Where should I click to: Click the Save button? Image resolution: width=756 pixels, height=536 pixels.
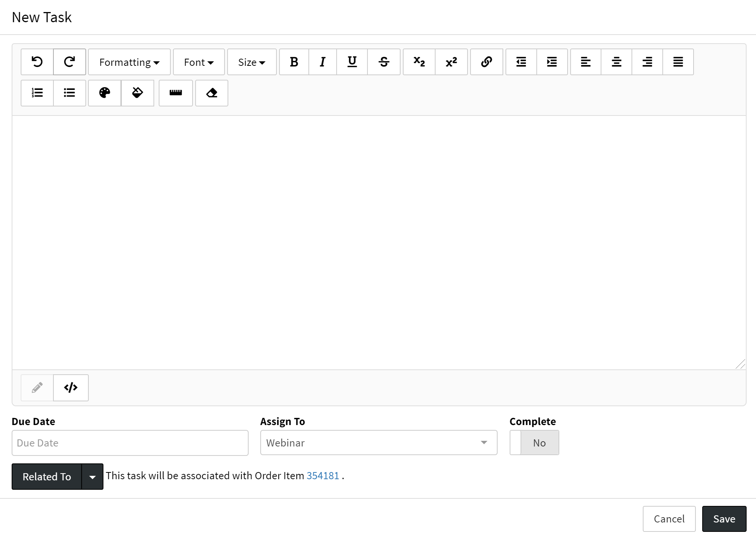[x=724, y=519]
